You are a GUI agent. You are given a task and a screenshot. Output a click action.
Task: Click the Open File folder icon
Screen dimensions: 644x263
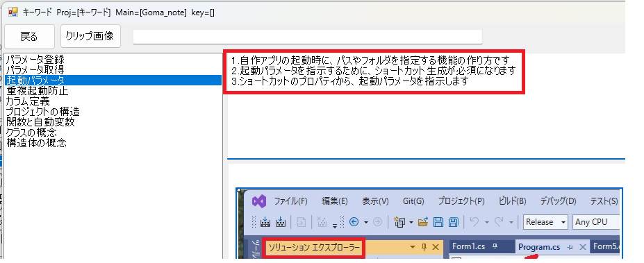point(423,222)
